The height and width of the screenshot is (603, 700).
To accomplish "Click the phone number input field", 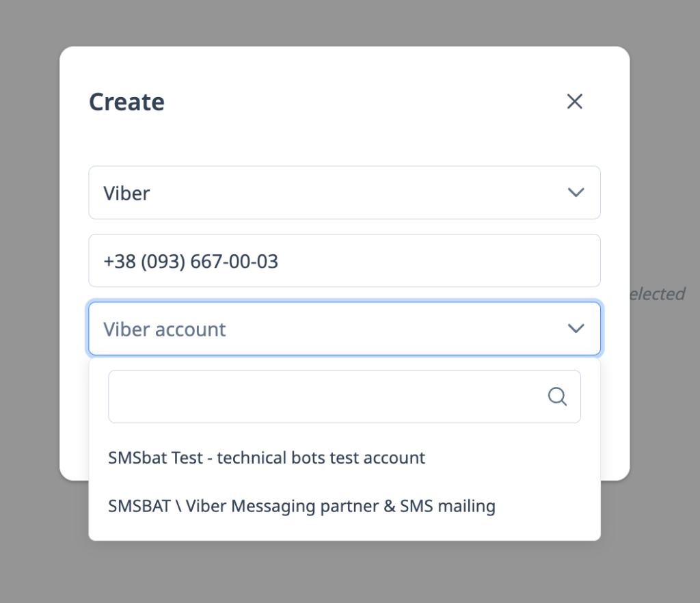I will pyautogui.click(x=345, y=260).
